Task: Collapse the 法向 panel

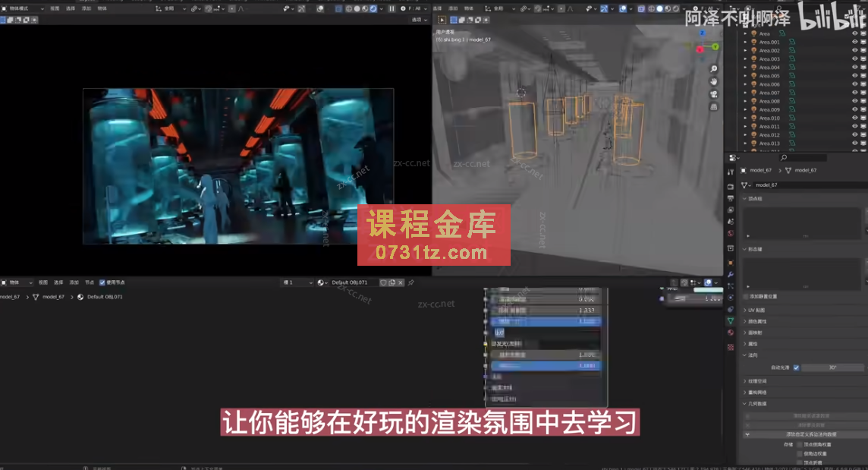Action: tap(745, 355)
